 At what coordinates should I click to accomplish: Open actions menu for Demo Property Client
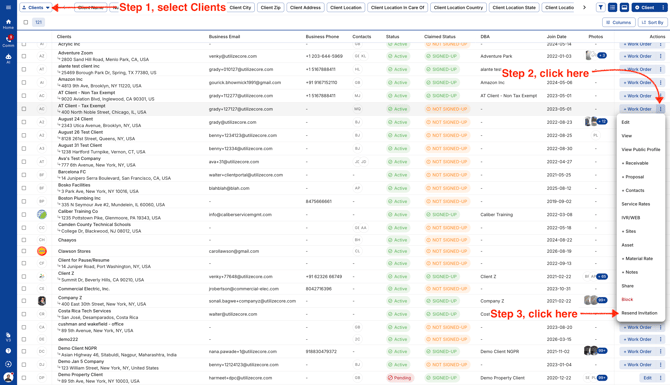(x=661, y=378)
